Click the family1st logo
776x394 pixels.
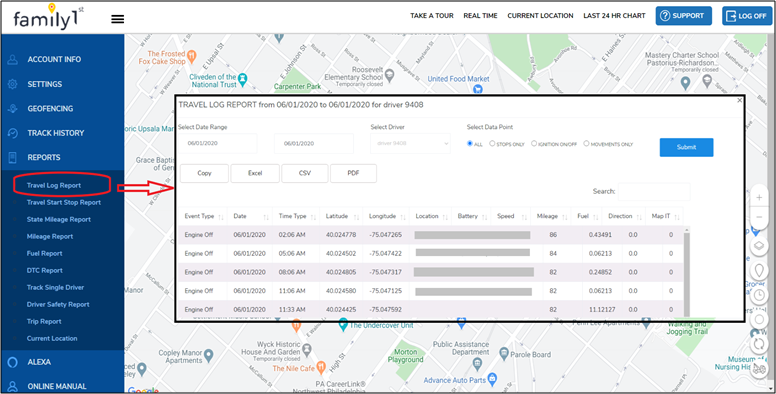point(48,17)
